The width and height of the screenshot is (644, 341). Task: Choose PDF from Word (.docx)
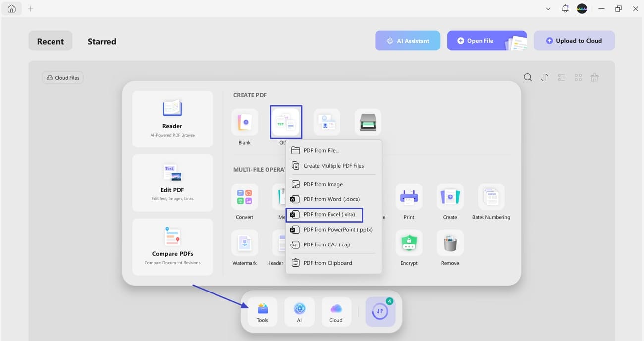(334, 199)
